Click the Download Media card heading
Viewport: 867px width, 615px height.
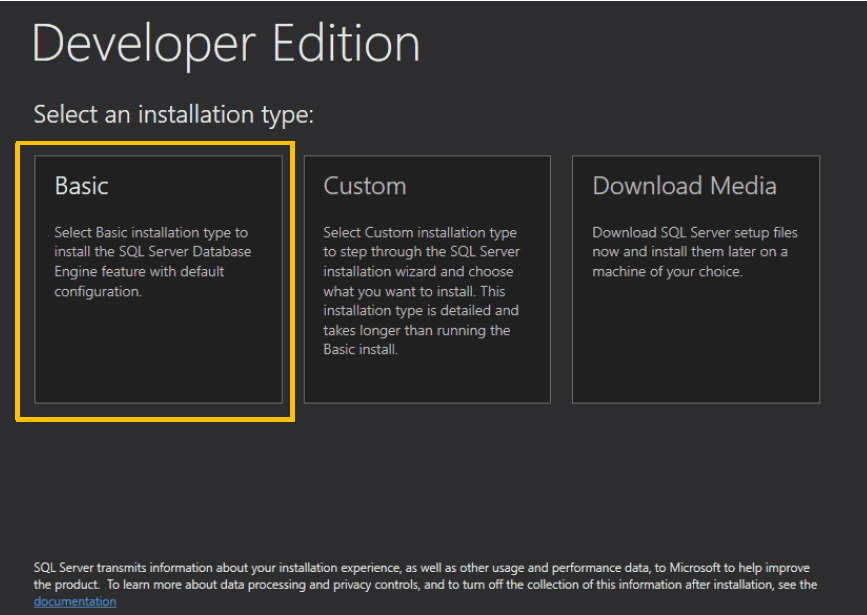coord(684,185)
